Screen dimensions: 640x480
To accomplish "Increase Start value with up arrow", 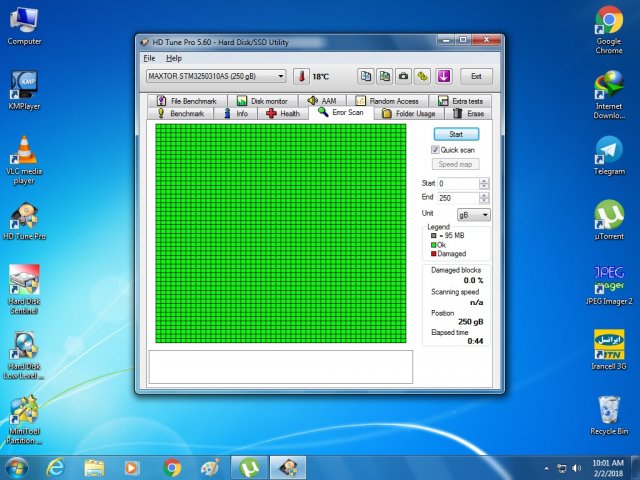I will coord(485,180).
